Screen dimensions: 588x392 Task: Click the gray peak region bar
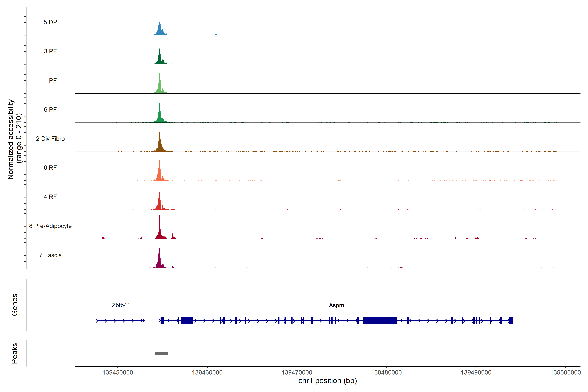click(x=161, y=353)
